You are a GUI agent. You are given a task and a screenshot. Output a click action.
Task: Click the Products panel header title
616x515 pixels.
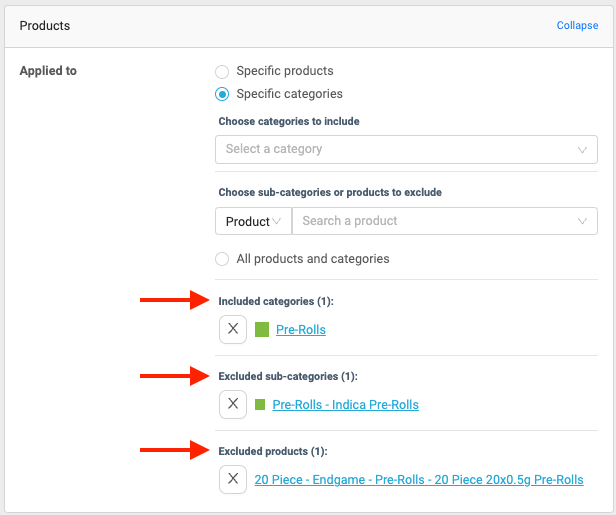pyautogui.click(x=45, y=25)
